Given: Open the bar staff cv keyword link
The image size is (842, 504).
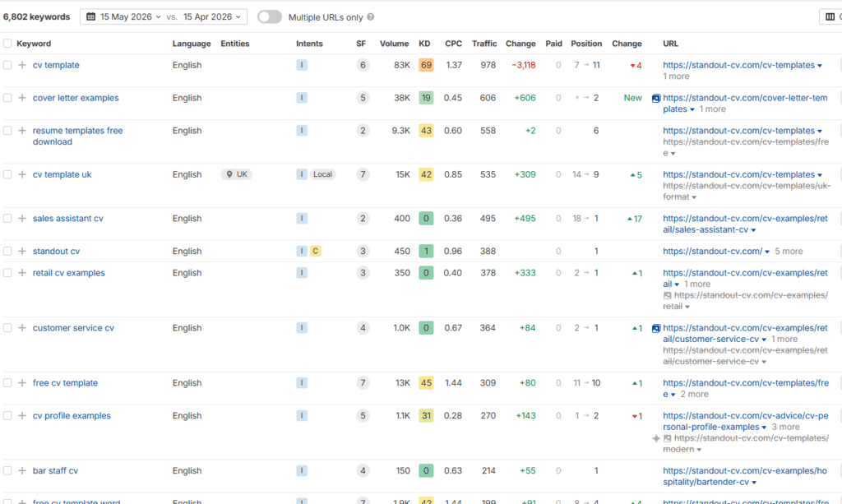Looking at the screenshot, I should (x=55, y=471).
